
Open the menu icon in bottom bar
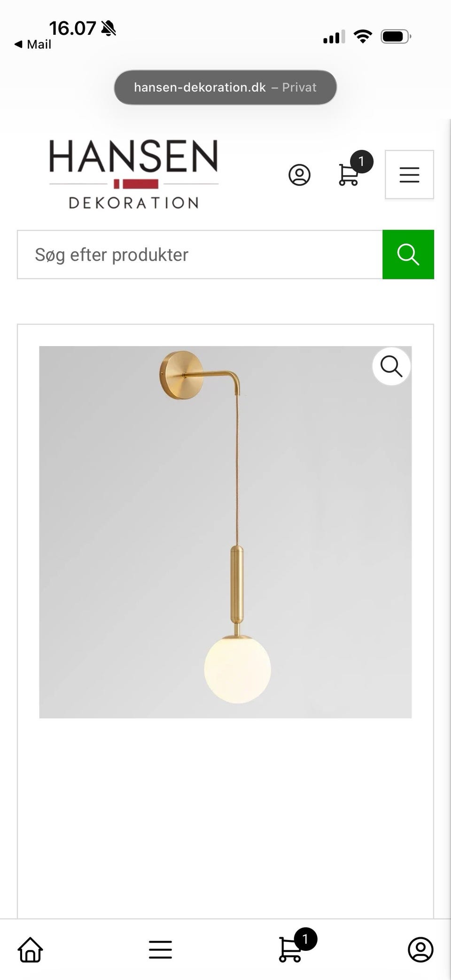tap(160, 949)
